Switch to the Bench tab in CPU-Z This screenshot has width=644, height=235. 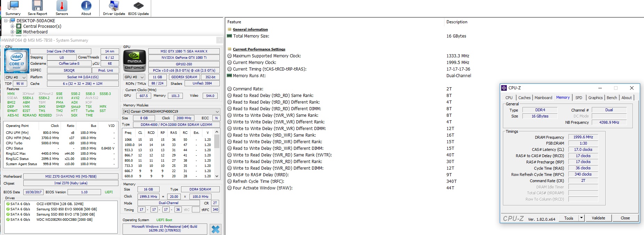[612, 98]
